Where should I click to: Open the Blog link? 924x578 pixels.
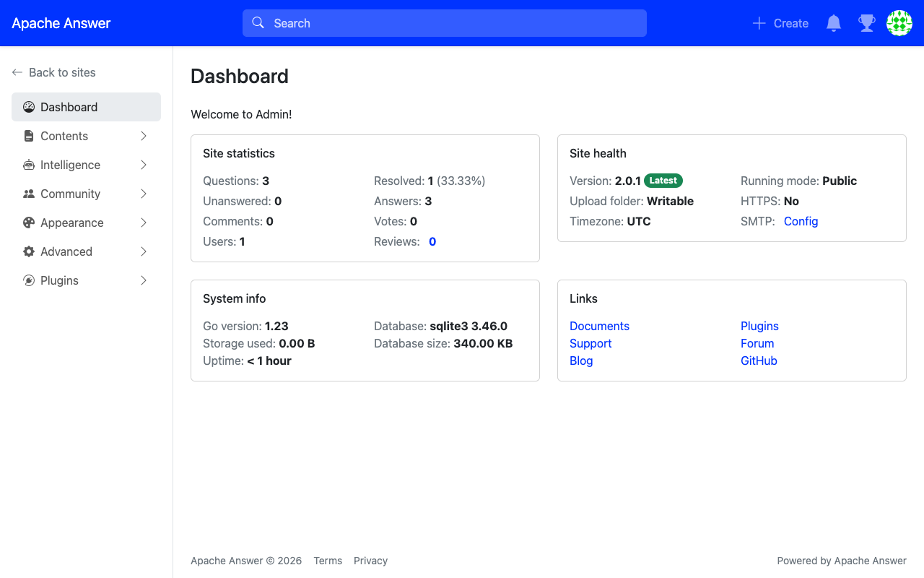581,361
